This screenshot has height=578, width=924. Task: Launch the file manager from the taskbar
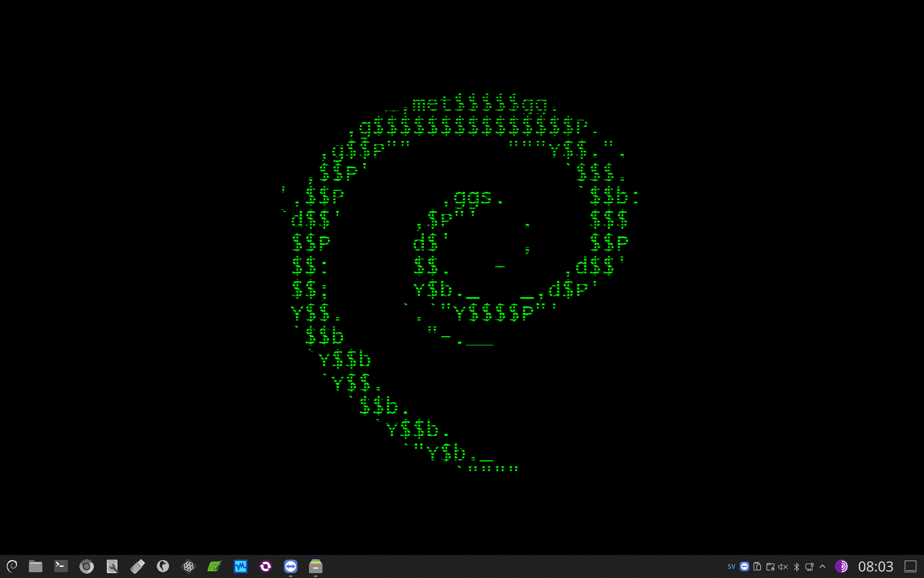click(x=36, y=566)
